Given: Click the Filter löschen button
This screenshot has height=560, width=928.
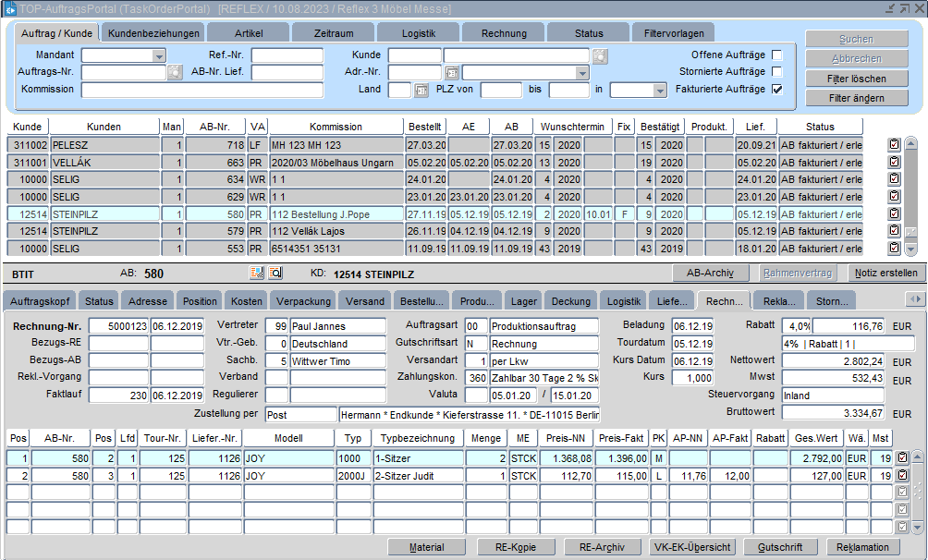Looking at the screenshot, I should point(856,79).
